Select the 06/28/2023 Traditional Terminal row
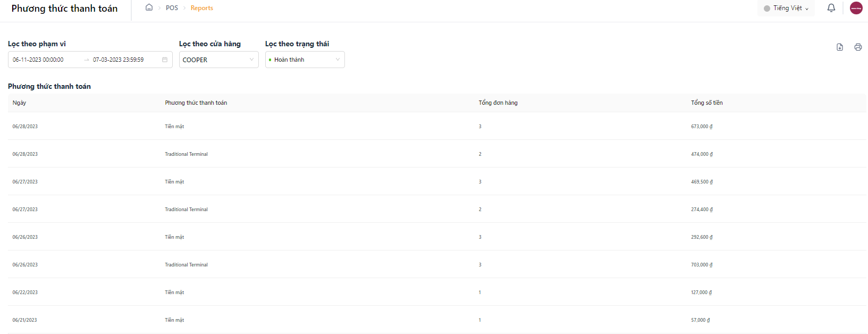This screenshot has width=868, height=334. 437,154
